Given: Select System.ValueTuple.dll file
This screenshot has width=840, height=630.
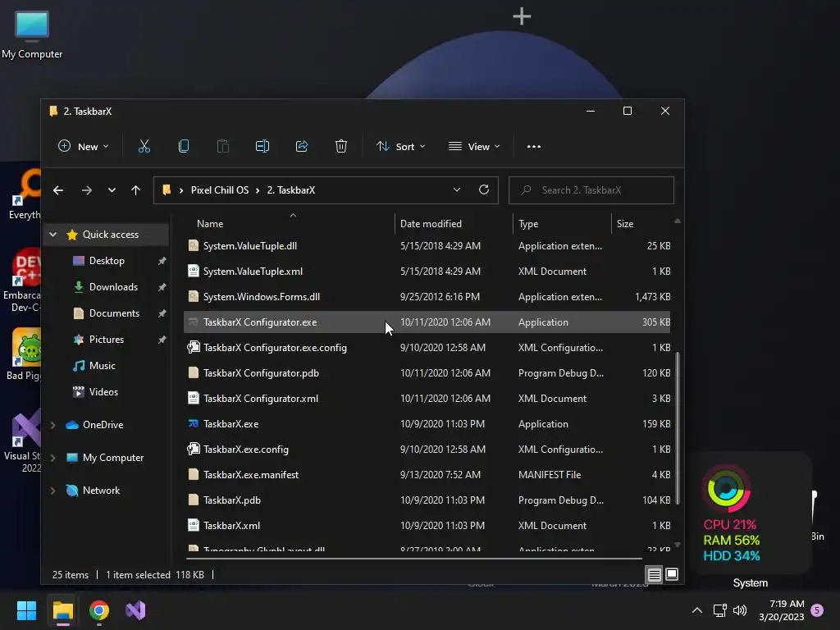Looking at the screenshot, I should 427,246.
